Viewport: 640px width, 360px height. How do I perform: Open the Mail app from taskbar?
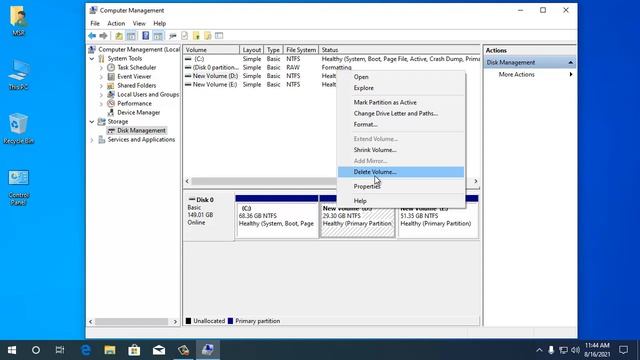click(159, 350)
